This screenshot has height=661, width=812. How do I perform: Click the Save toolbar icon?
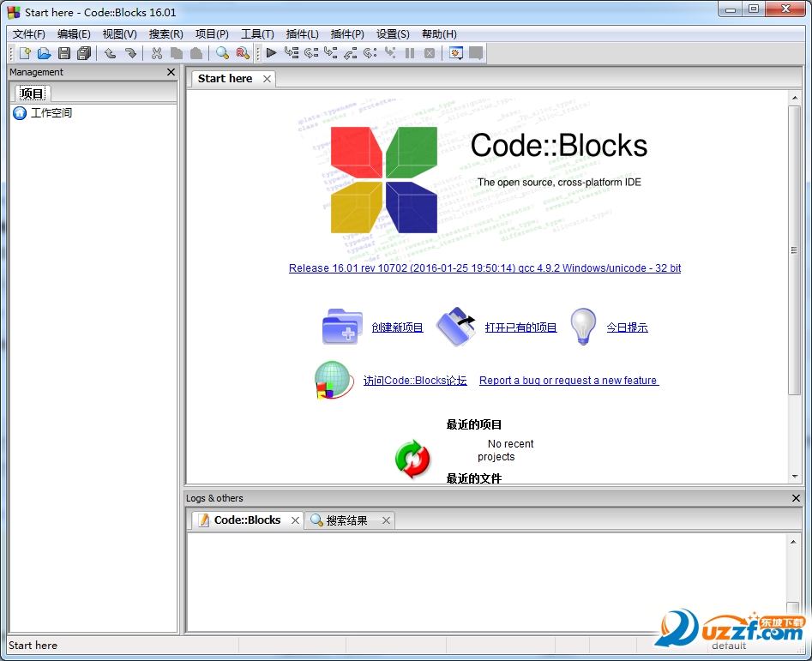64,53
